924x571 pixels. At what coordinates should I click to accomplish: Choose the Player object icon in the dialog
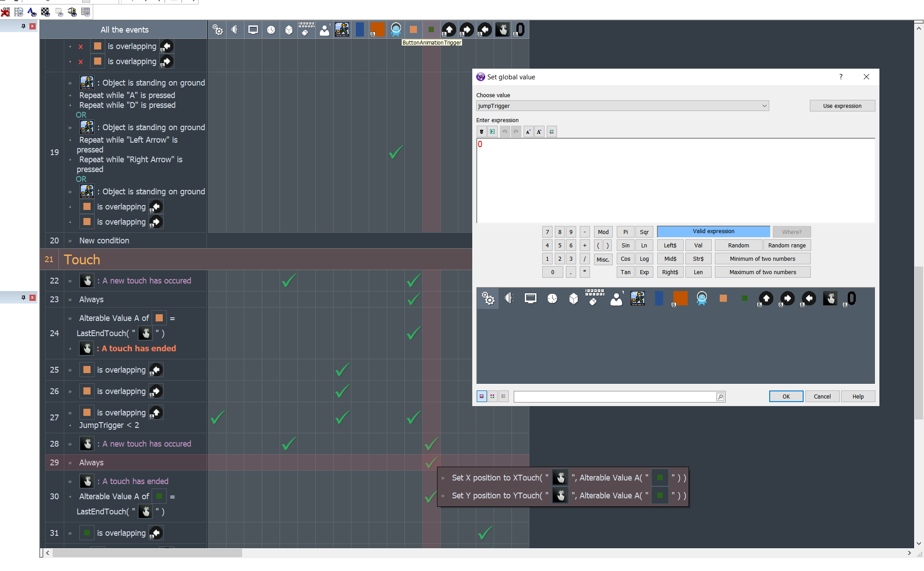pos(616,299)
